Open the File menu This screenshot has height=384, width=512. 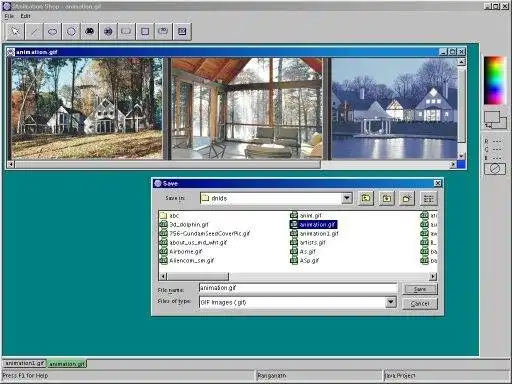[x=9, y=16]
